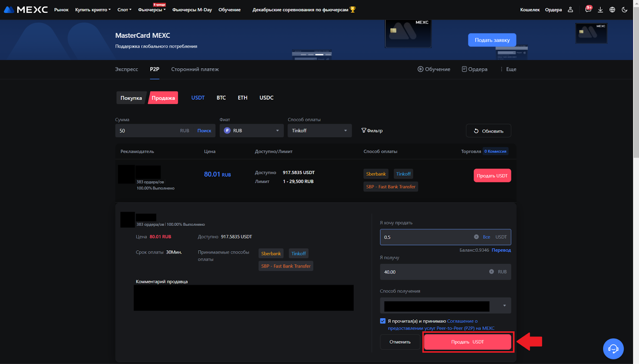Viewport: 639px width, 364px height.
Task: Select the USDC coin tab
Action: pos(266,98)
